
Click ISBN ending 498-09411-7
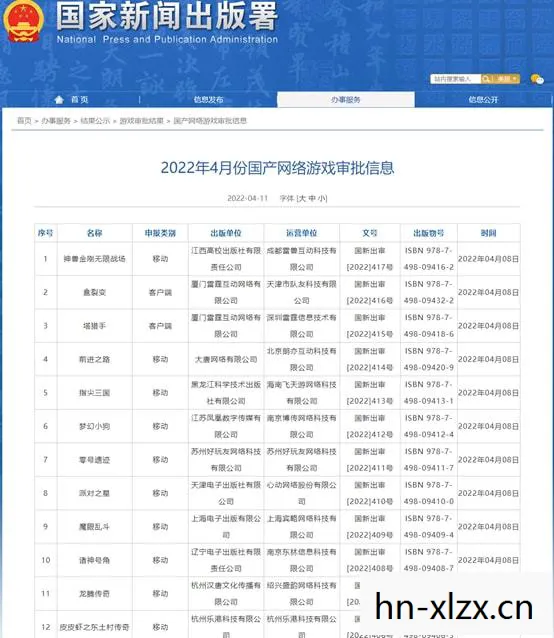pos(429,468)
